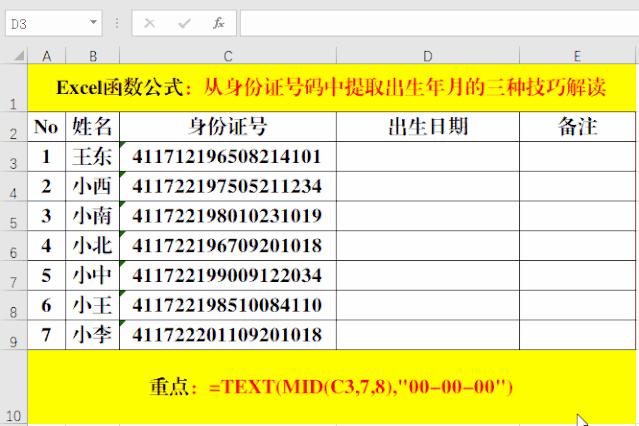Viewport: 639px width, 426px height.
Task: Select ID cell 411722199009122034
Action: 228,276
